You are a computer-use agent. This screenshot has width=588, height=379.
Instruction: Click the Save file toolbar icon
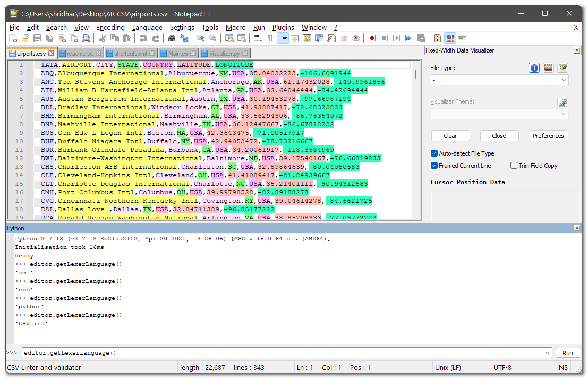pos(37,38)
